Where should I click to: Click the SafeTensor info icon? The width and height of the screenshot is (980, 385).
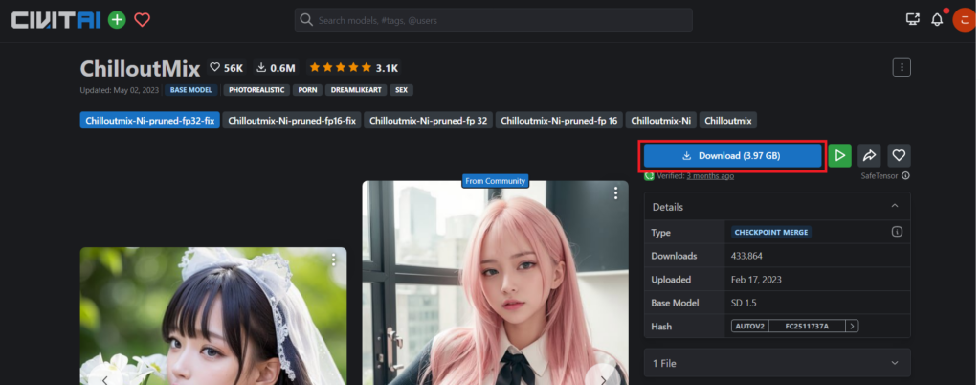(x=905, y=176)
